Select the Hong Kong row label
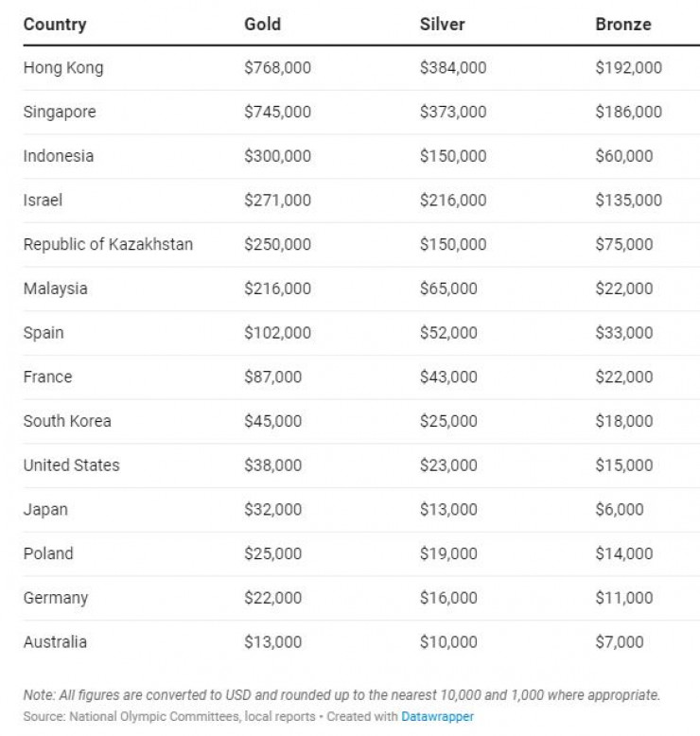Image resolution: width=700 pixels, height=736 pixels. pos(63,68)
